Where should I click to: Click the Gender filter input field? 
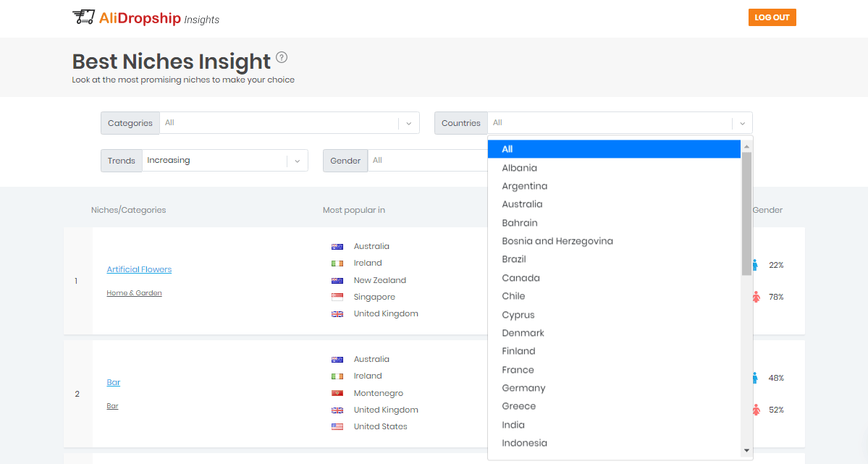[427, 161]
